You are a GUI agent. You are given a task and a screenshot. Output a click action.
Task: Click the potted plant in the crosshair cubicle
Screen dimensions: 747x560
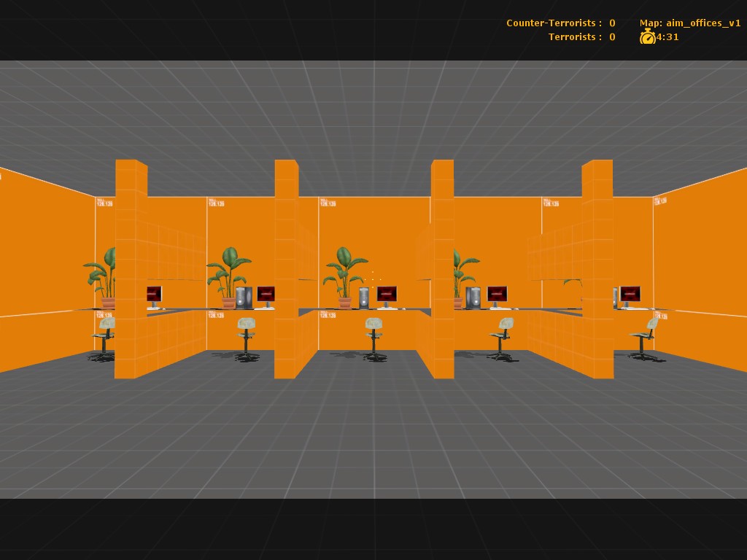pos(345,278)
